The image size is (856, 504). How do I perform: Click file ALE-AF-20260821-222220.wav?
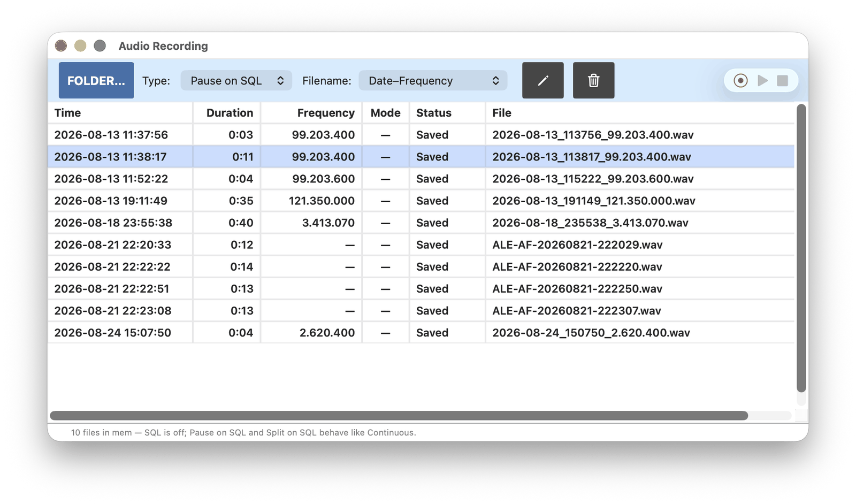point(577,266)
